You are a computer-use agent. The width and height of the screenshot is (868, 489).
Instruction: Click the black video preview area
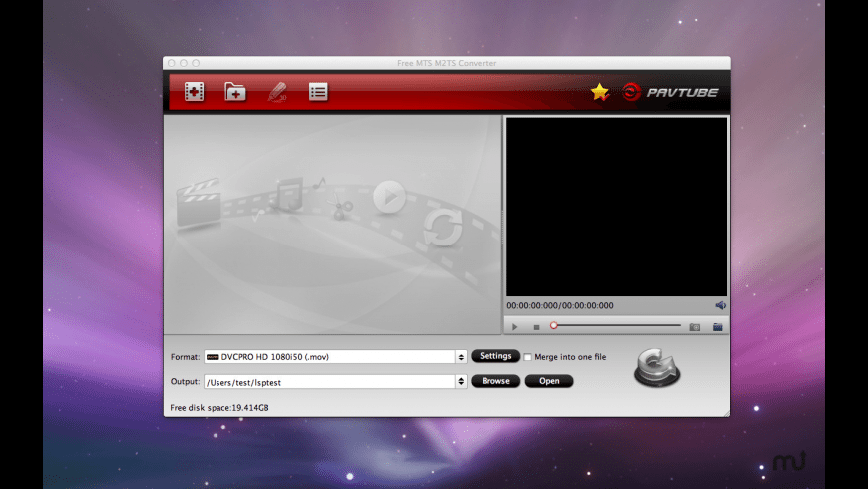coord(617,207)
